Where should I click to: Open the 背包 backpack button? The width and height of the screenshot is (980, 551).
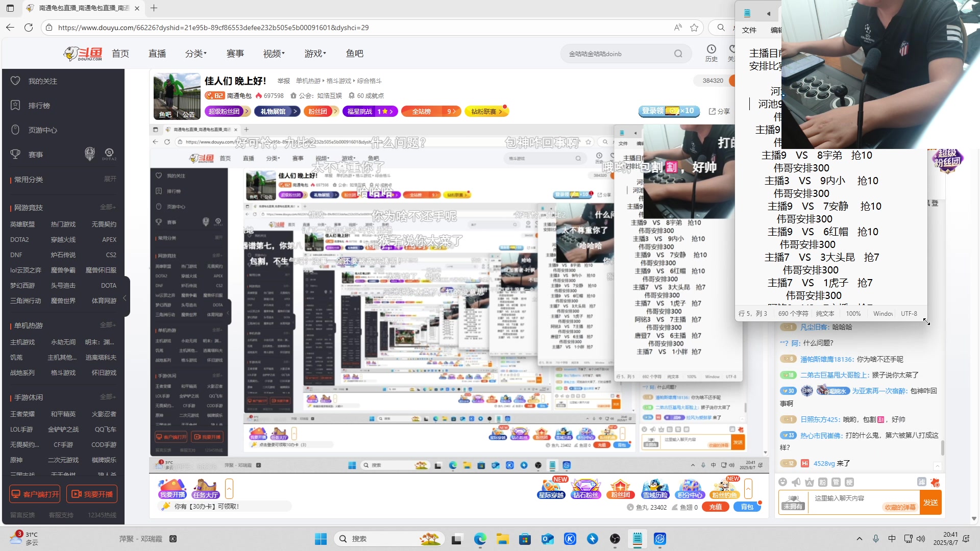click(x=747, y=507)
